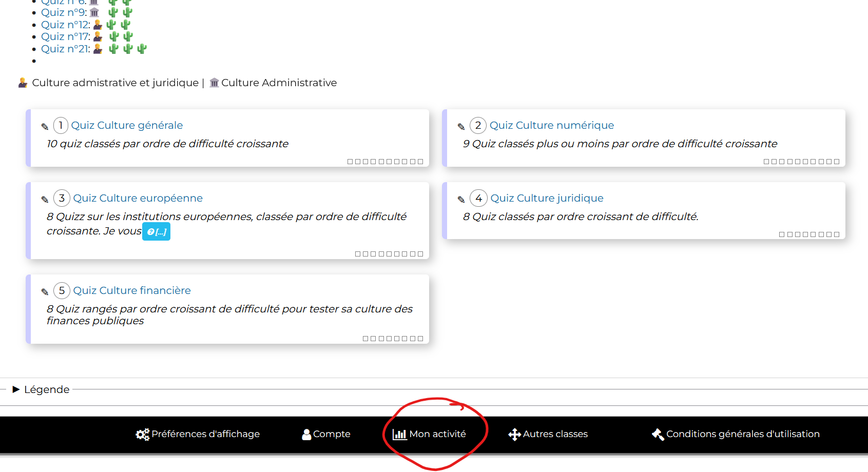Open Compte from the footer menu
Viewport: 868px width, 472px height.
pos(326,434)
